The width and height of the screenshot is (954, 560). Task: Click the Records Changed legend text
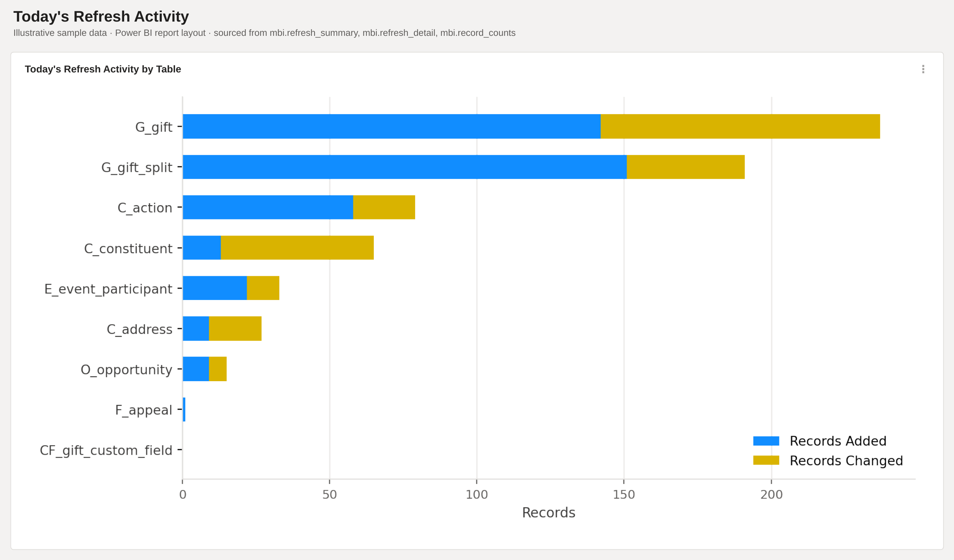(846, 461)
